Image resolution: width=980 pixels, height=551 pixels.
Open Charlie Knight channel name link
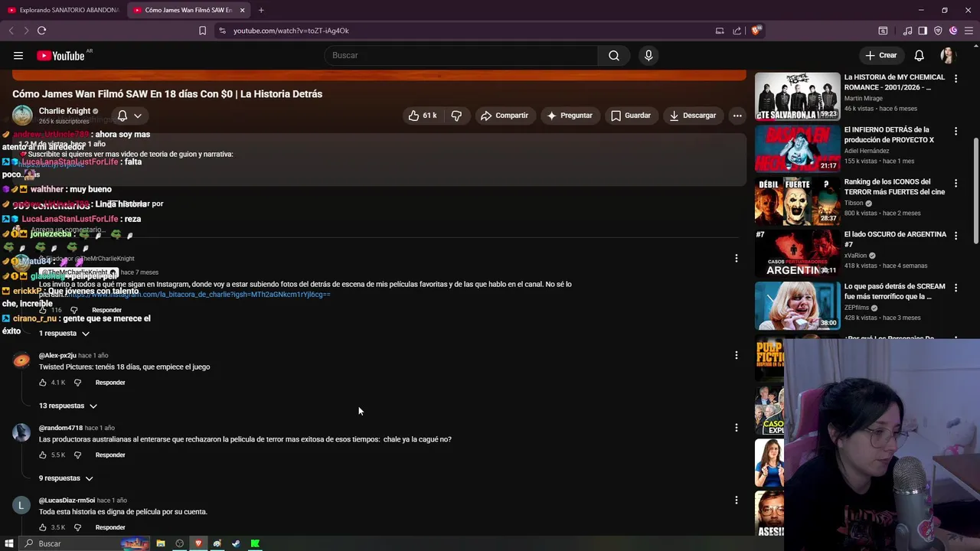64,111
